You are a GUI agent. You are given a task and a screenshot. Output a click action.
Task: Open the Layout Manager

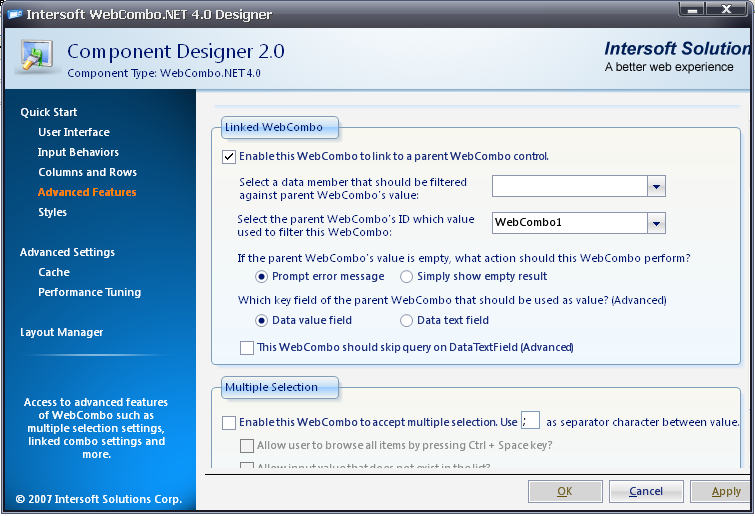62,333
